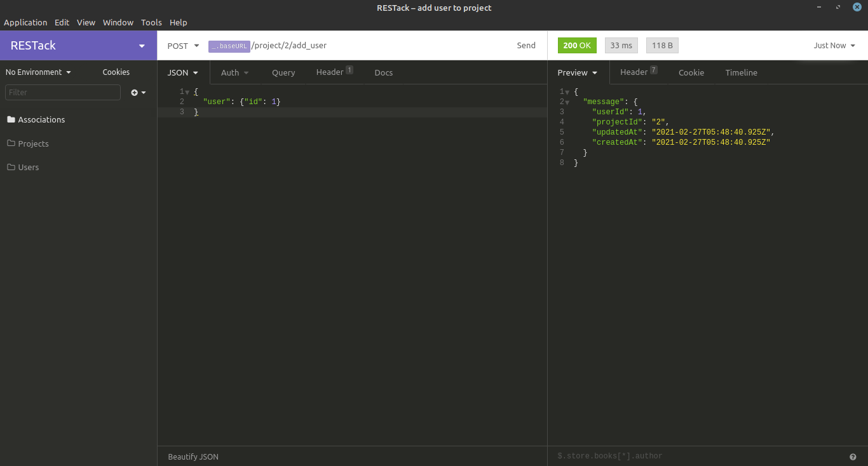Switch to the Docs tab
Screen dimensions: 868x466
[384, 72]
